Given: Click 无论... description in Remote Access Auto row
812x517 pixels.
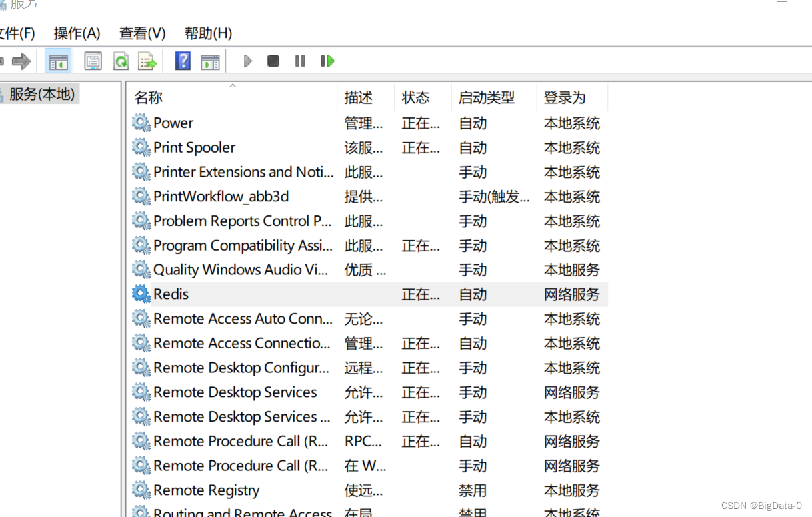Looking at the screenshot, I should click(x=363, y=319).
